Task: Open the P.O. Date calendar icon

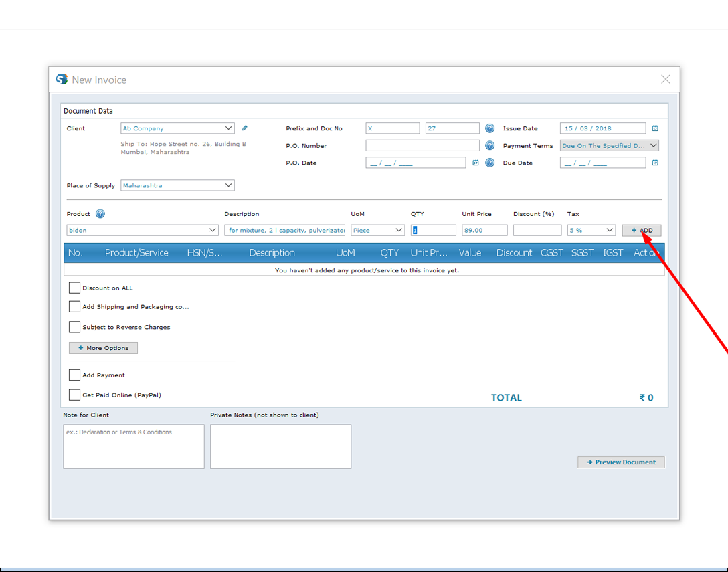Action: coord(476,163)
